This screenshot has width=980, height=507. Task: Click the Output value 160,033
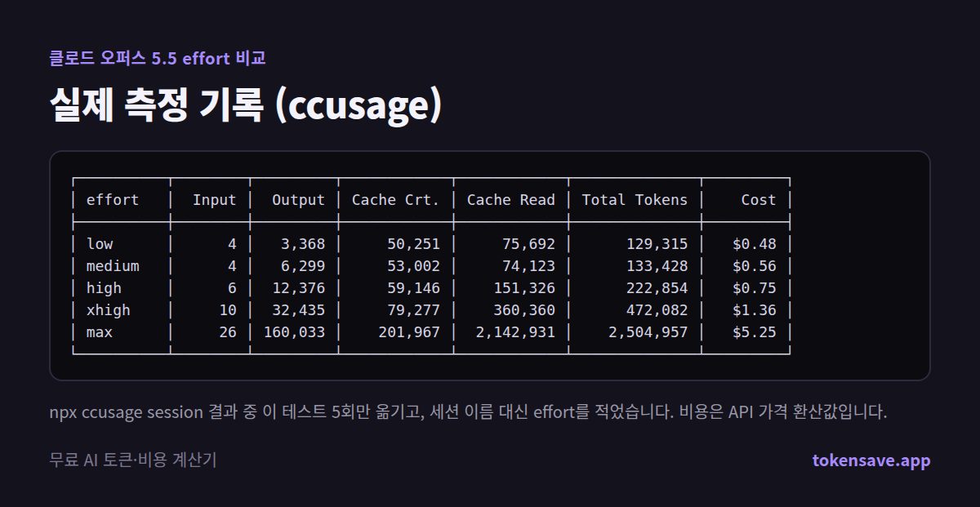pyautogui.click(x=294, y=332)
